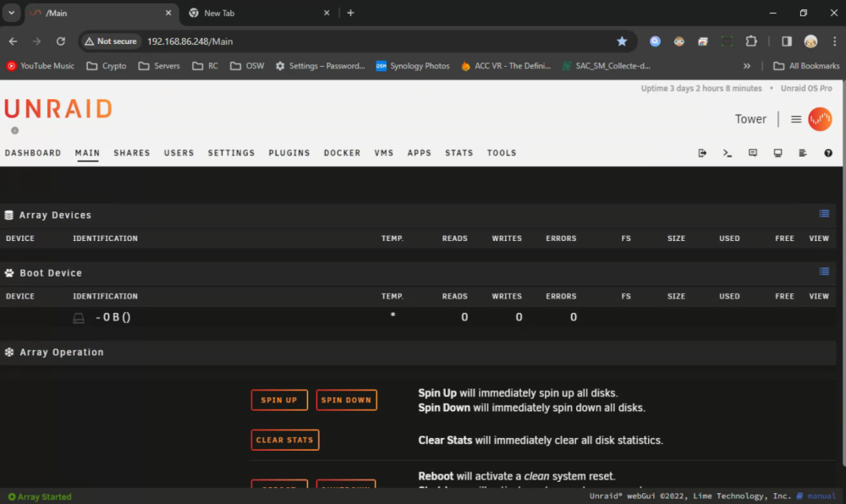Click the uptime text in the header

click(701, 89)
